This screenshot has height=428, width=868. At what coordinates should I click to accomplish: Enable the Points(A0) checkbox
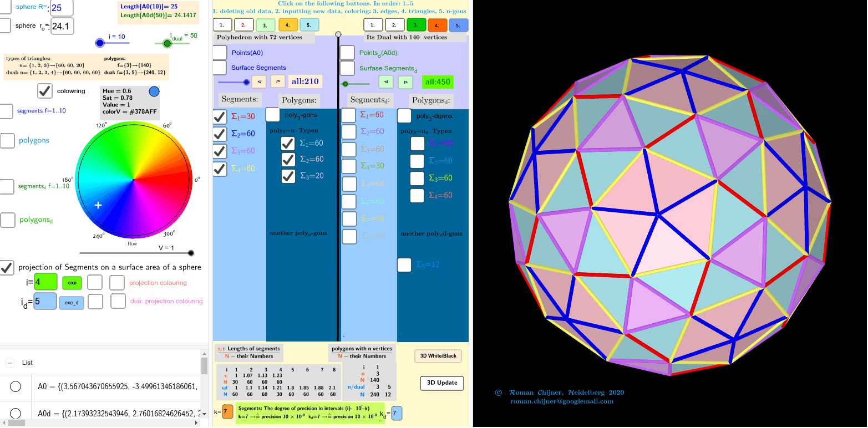point(219,52)
